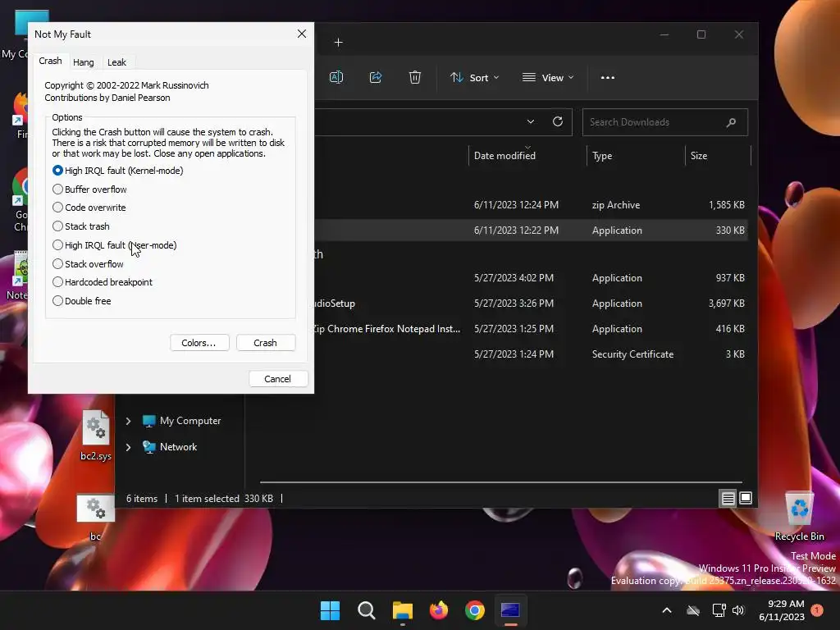Click the Refresh icon in Explorer

558,121
